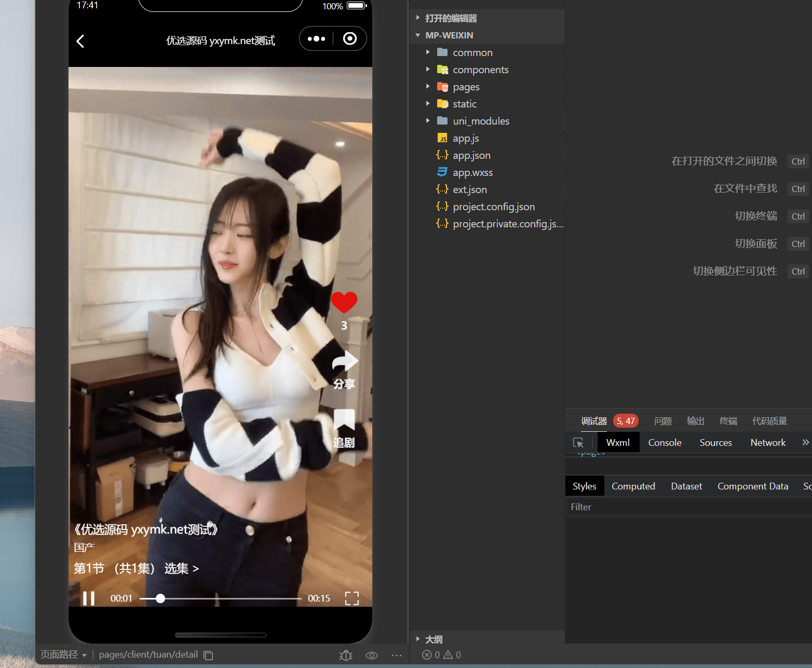Screen dimensions: 812x668
Task: Click the warning triangle status icon
Action: [x=448, y=655]
